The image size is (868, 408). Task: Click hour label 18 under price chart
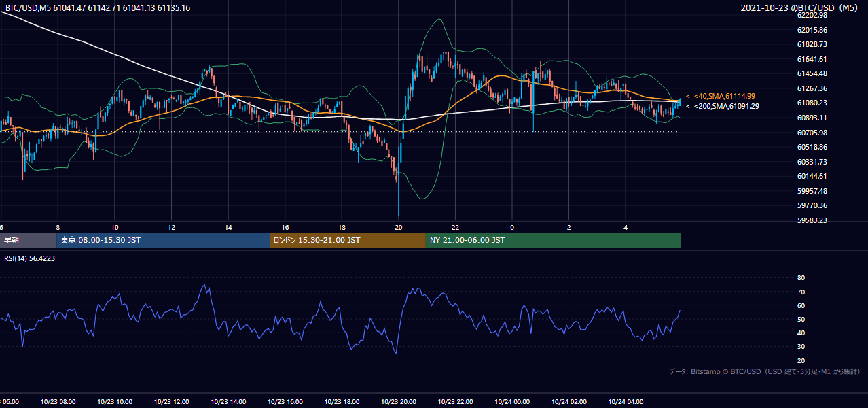(x=342, y=228)
